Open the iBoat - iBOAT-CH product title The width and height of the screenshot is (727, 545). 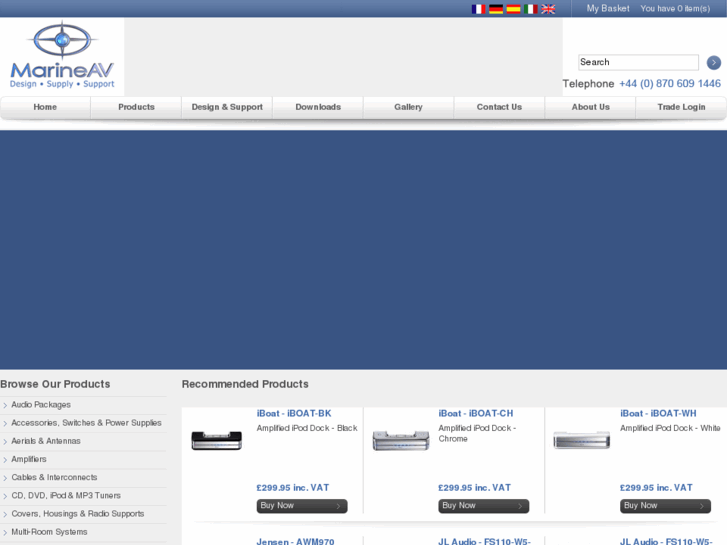coord(476,413)
